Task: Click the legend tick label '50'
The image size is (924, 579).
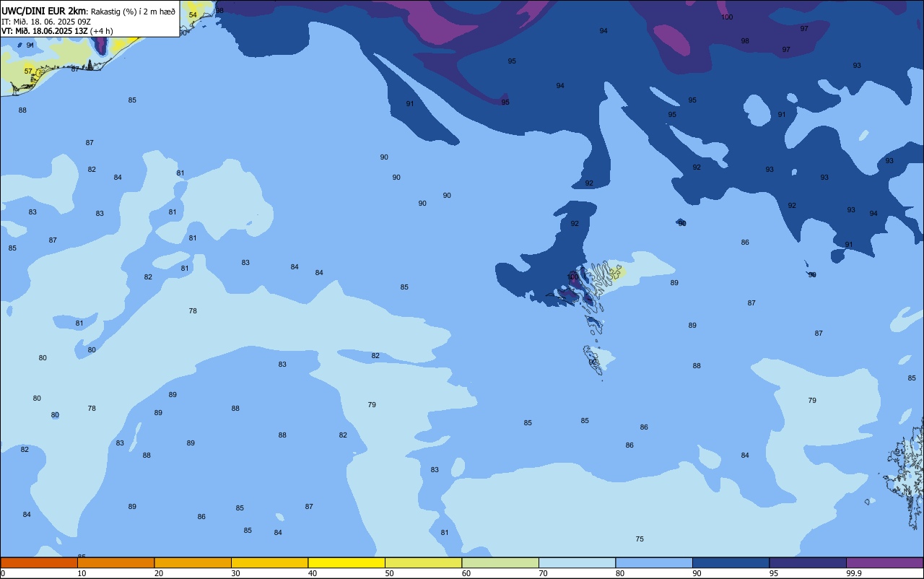Action: tap(389, 573)
